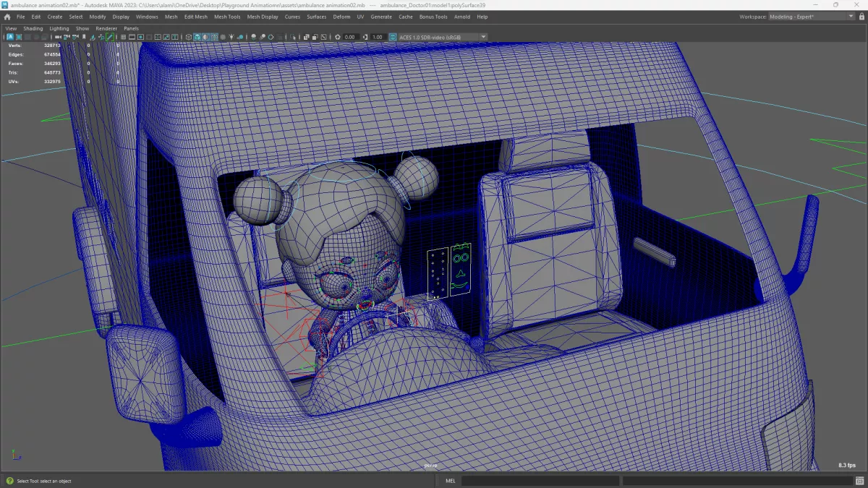The height and width of the screenshot is (488, 868).
Task: Open the Arnold menu
Action: point(461,17)
